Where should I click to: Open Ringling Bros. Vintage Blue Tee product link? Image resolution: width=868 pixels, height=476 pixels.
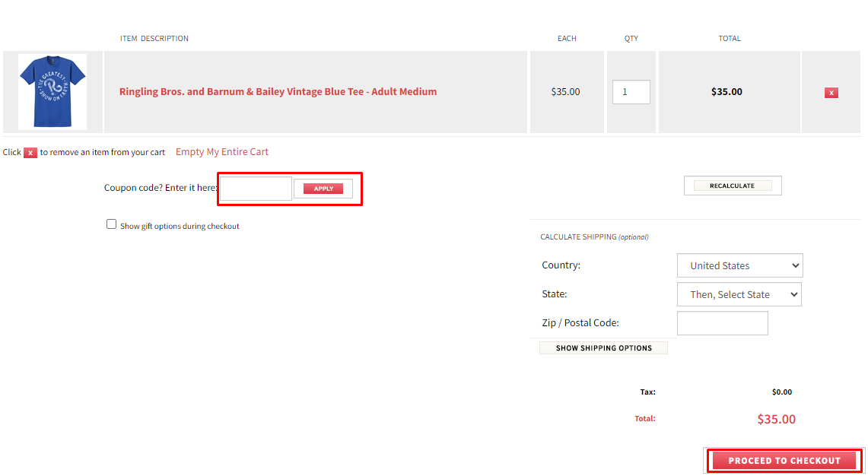[x=278, y=92]
